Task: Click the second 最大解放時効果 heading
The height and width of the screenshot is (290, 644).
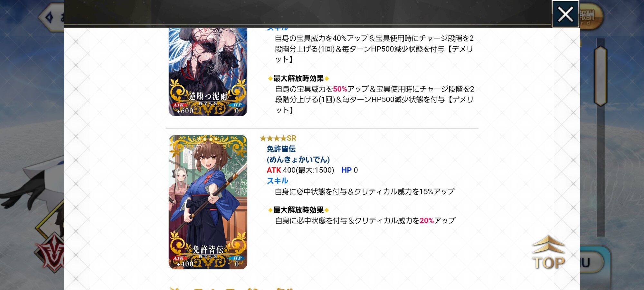Action: pyautogui.click(x=298, y=210)
